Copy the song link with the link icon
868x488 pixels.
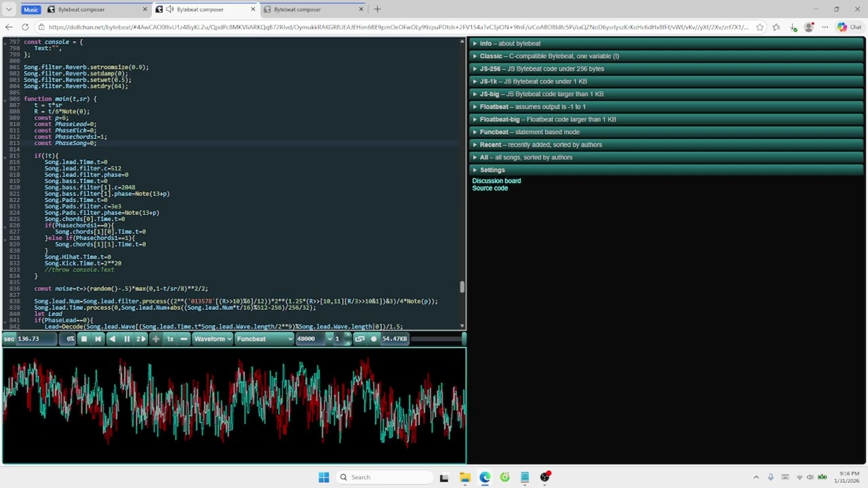[359, 339]
